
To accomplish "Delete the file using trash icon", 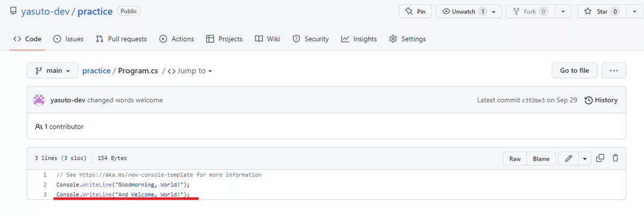I will click(x=615, y=158).
